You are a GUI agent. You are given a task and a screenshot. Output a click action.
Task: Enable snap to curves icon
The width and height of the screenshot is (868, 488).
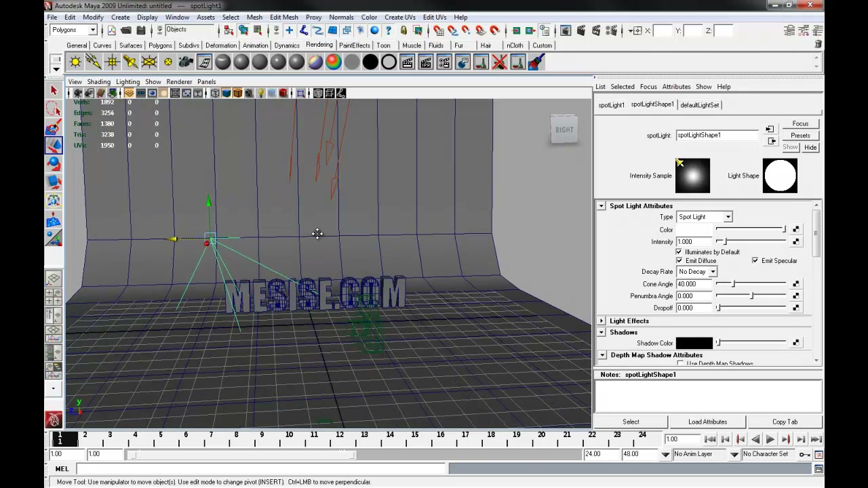(452, 30)
